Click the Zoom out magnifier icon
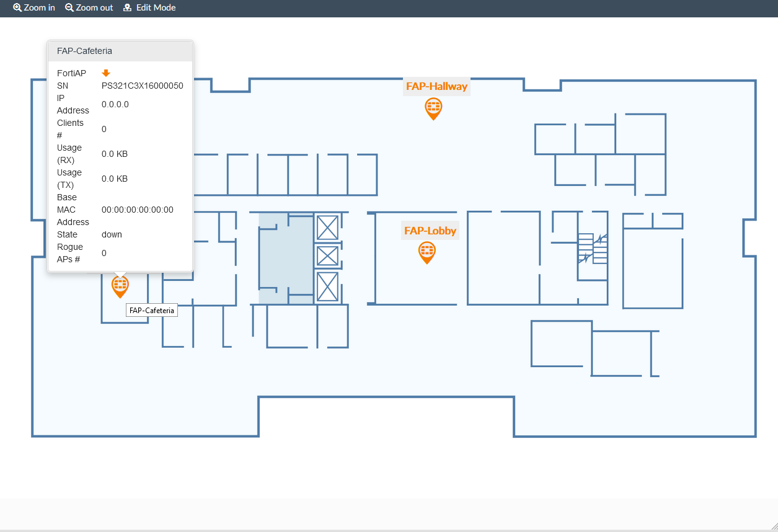Image resolution: width=778 pixels, height=532 pixels. pyautogui.click(x=69, y=7)
